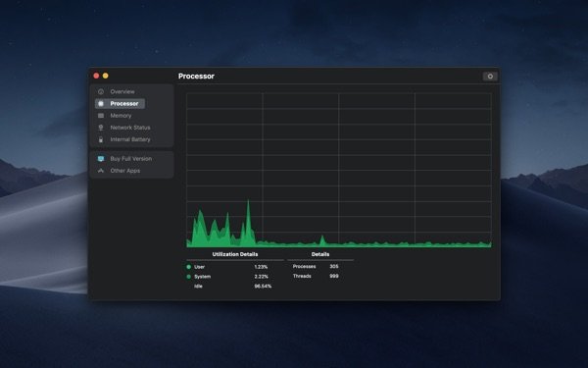The width and height of the screenshot is (588, 368).
Task: Click the Processes label
Action: [304, 267]
